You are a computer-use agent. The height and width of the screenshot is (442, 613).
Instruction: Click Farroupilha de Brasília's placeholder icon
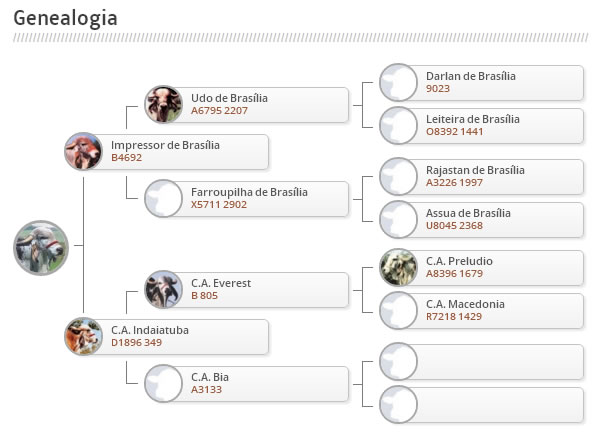[x=163, y=198]
